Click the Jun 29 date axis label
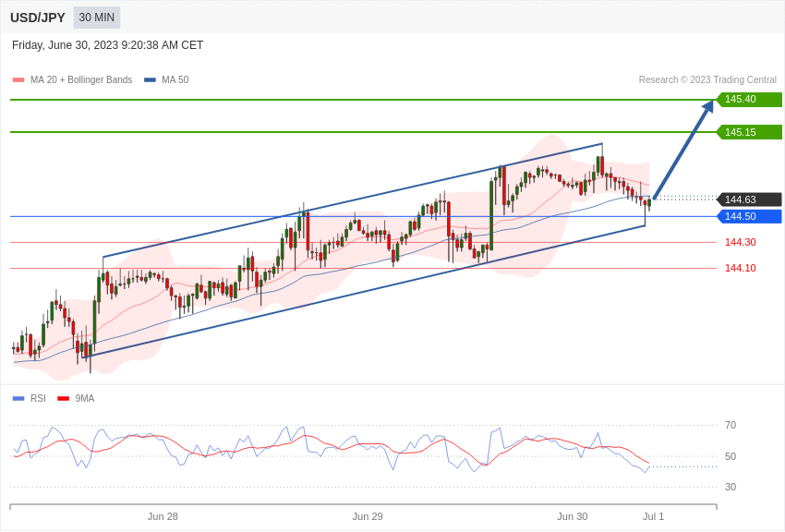The height and width of the screenshot is (532, 785). pyautogui.click(x=368, y=516)
